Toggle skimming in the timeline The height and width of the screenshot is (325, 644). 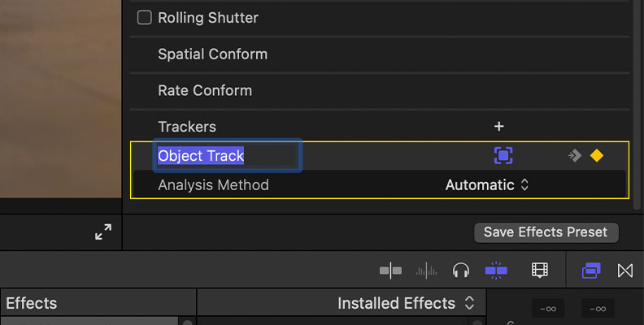pos(390,271)
